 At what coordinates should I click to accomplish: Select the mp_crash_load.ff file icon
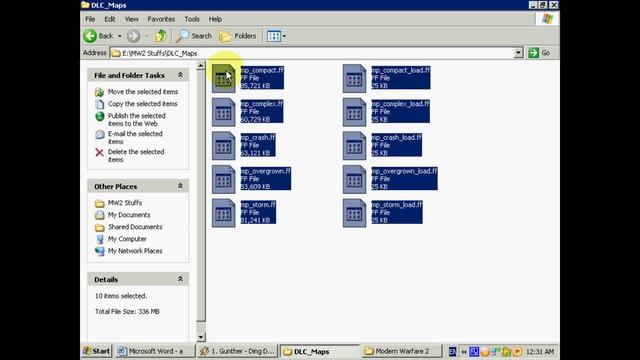coord(354,146)
